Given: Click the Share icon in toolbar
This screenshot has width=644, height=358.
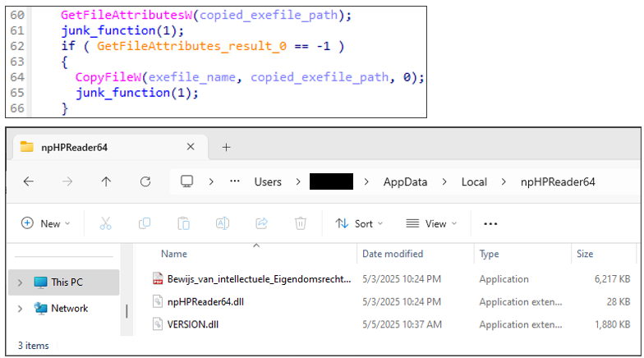Looking at the screenshot, I should click(262, 223).
